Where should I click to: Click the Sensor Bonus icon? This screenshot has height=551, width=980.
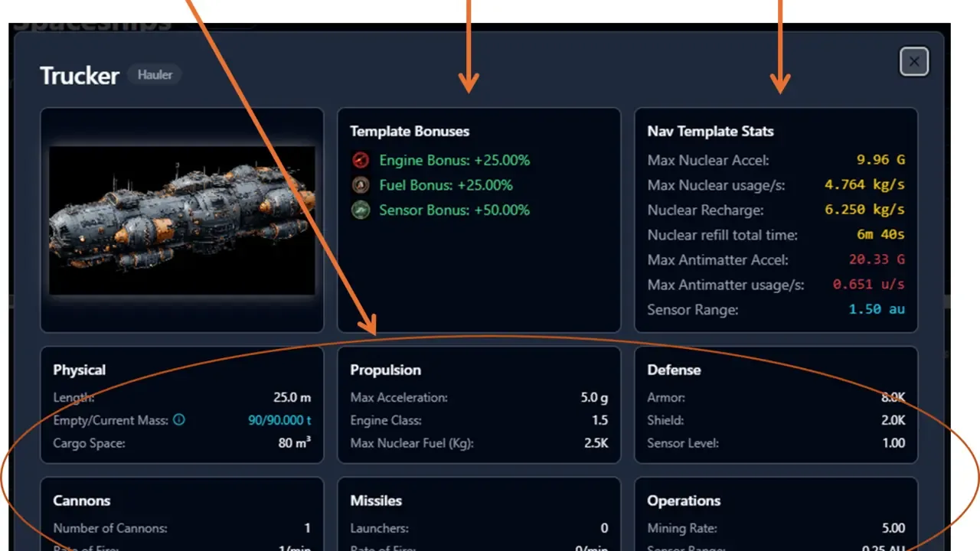point(361,210)
